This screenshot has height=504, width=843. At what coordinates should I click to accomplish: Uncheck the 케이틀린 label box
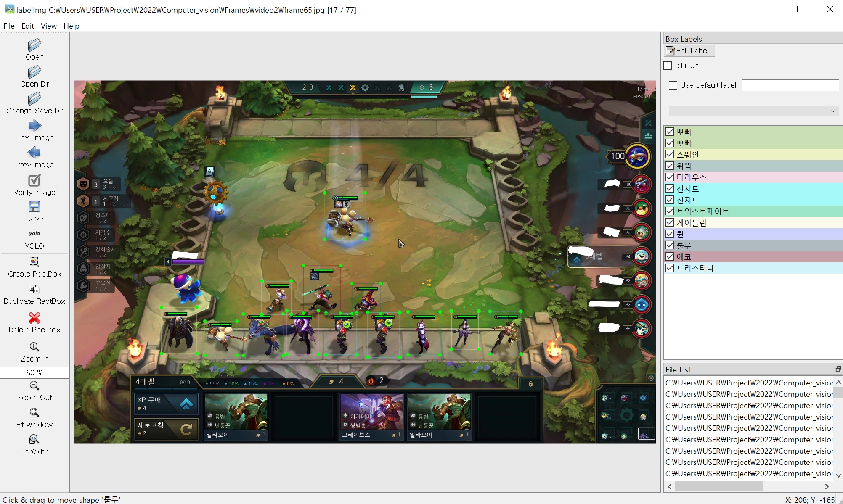coord(670,222)
